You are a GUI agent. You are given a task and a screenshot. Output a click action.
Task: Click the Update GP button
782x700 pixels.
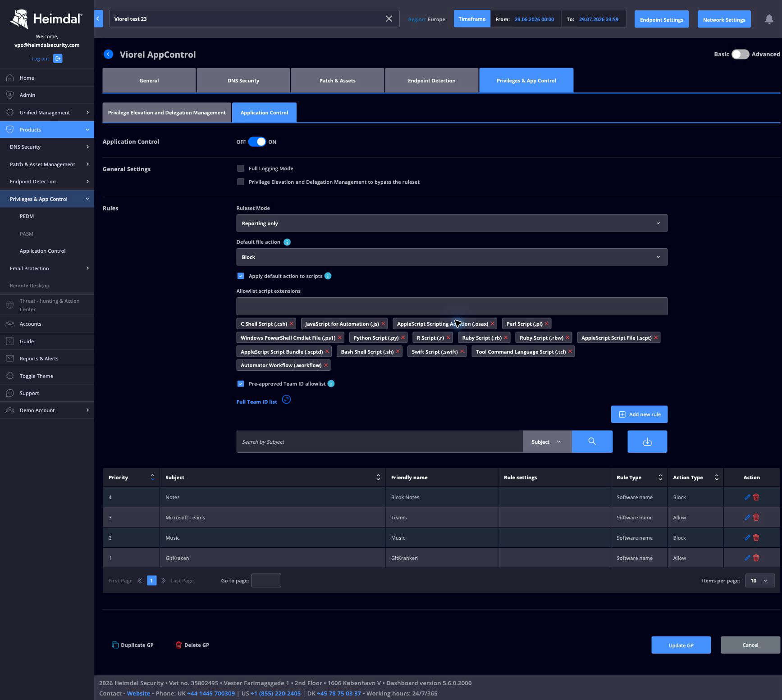(x=681, y=645)
